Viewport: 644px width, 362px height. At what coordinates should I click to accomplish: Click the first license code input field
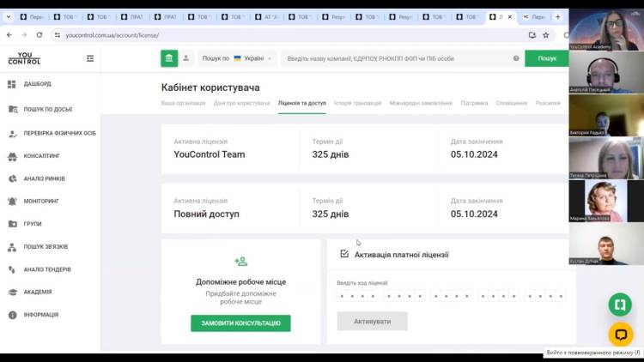pyautogui.click(x=357, y=296)
